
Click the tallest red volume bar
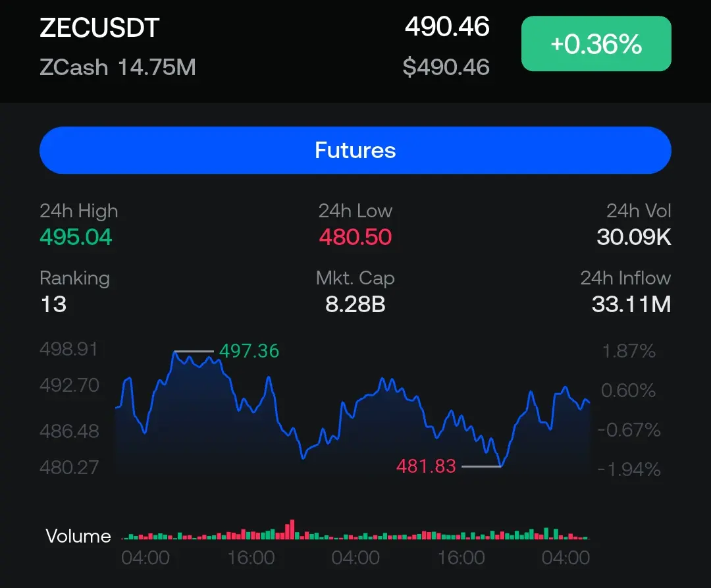point(292,529)
